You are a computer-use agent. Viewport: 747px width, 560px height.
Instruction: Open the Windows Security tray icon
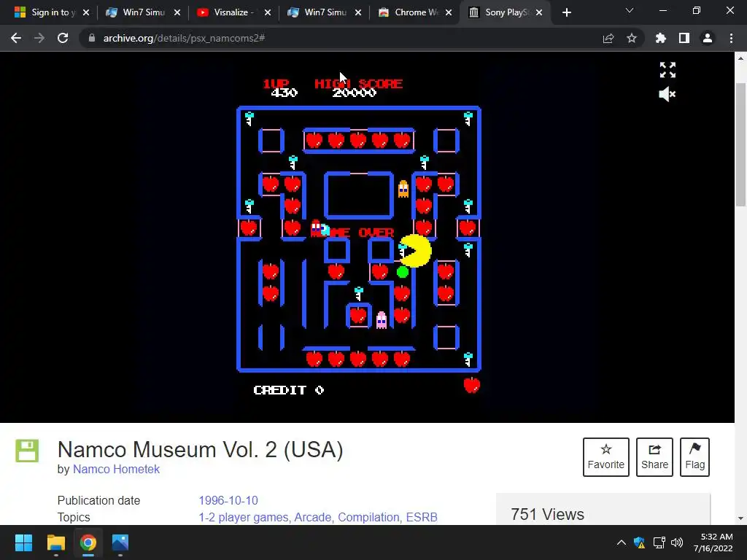pos(639,542)
